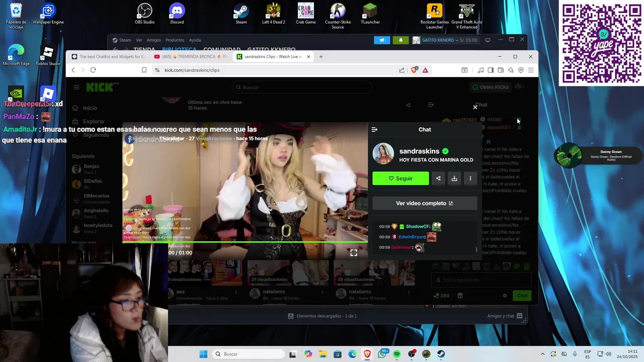Open the Brave playlist music note icon
Viewport: 644px width, 362px height.
[x=480, y=70]
